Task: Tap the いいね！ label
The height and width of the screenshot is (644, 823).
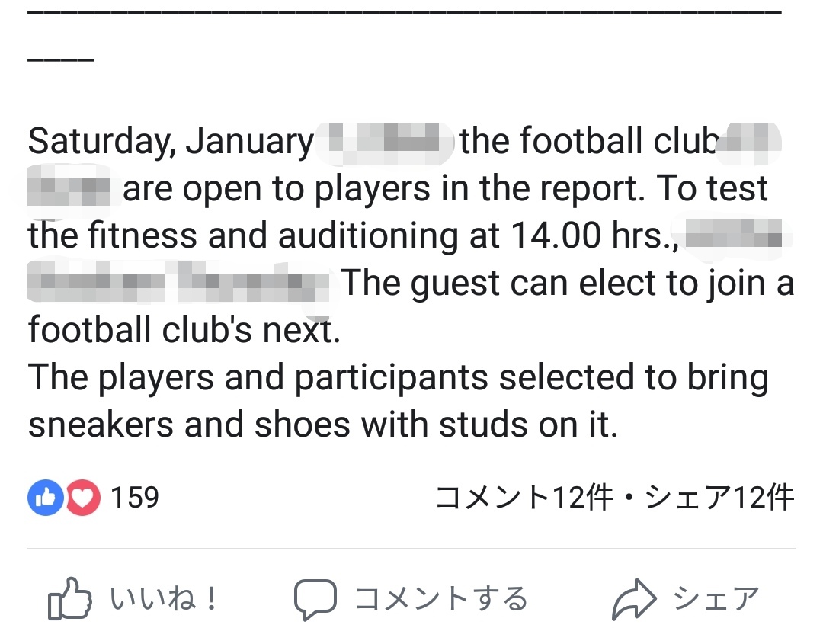Action: 164,598
